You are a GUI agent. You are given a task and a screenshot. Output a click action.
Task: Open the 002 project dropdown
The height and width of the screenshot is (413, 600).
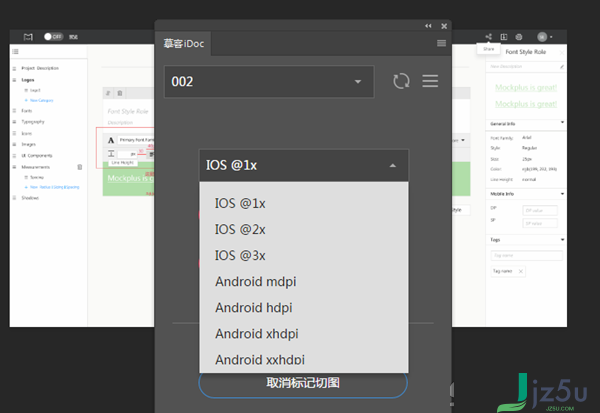(x=269, y=82)
